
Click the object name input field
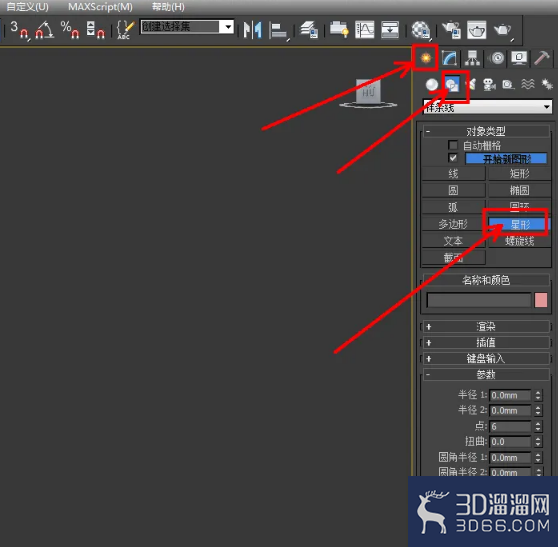[479, 300]
